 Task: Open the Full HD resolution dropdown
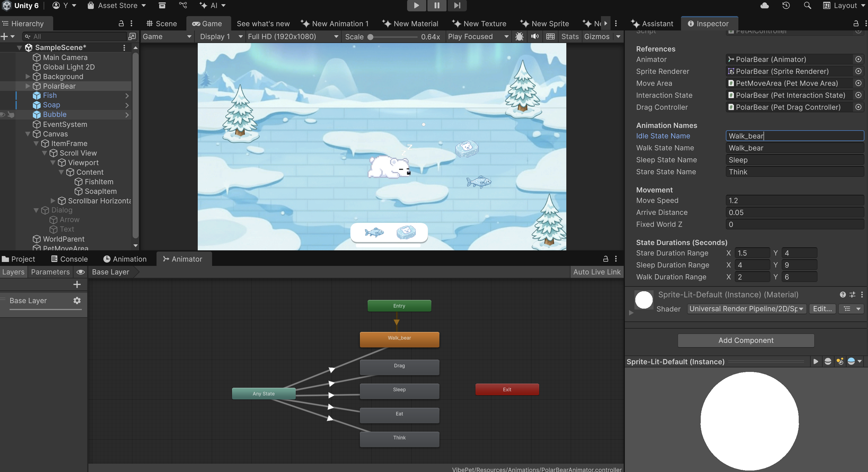click(x=292, y=36)
